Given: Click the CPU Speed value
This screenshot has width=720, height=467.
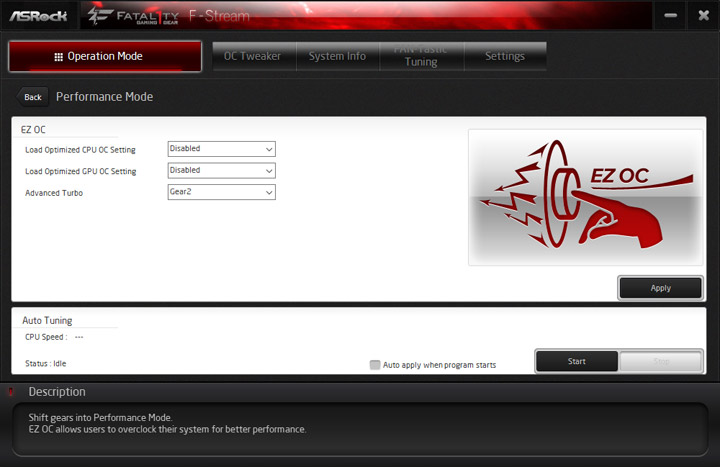Looking at the screenshot, I should pos(79,337).
